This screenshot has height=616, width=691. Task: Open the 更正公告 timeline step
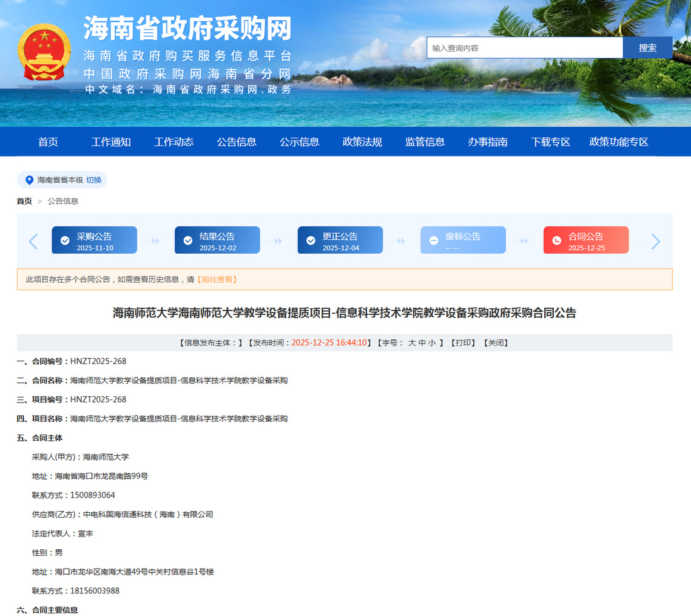click(340, 240)
